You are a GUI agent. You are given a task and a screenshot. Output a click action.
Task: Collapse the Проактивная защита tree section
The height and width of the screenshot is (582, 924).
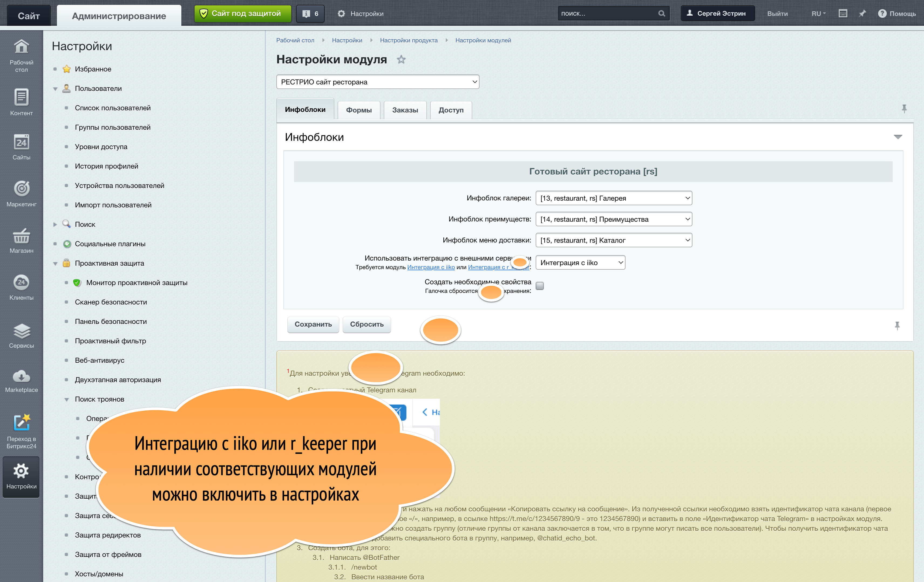click(56, 263)
